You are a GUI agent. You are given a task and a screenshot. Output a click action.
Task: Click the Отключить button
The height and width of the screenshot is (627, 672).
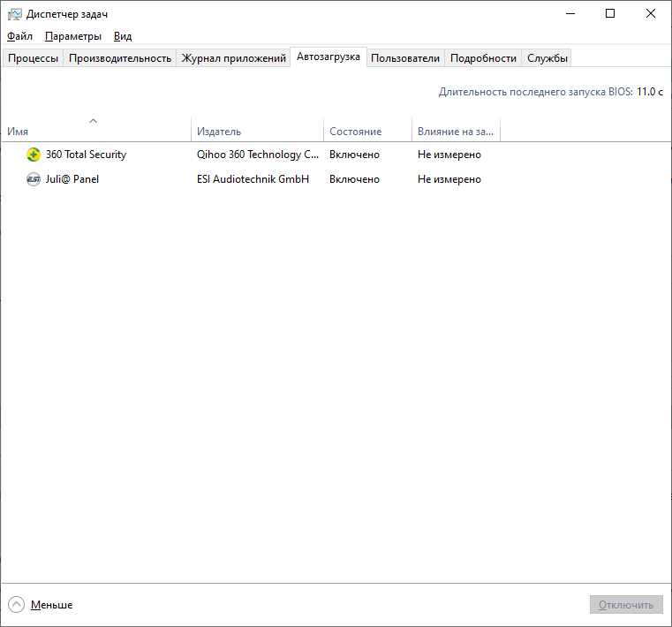pos(626,605)
